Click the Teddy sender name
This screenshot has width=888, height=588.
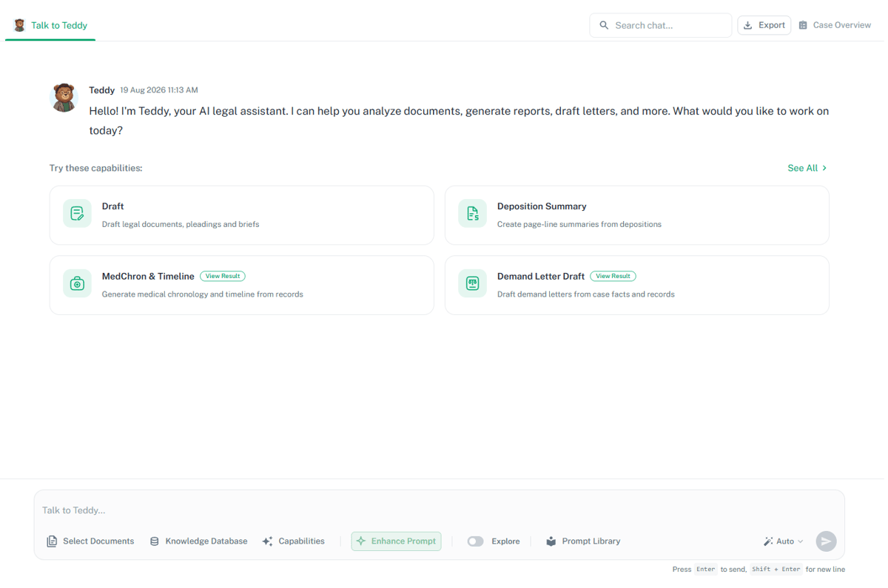pos(102,90)
